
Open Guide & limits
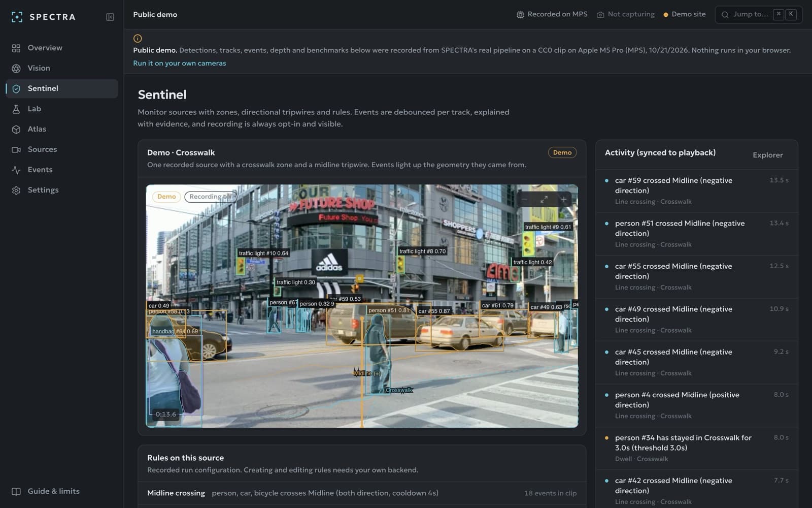coord(62,491)
